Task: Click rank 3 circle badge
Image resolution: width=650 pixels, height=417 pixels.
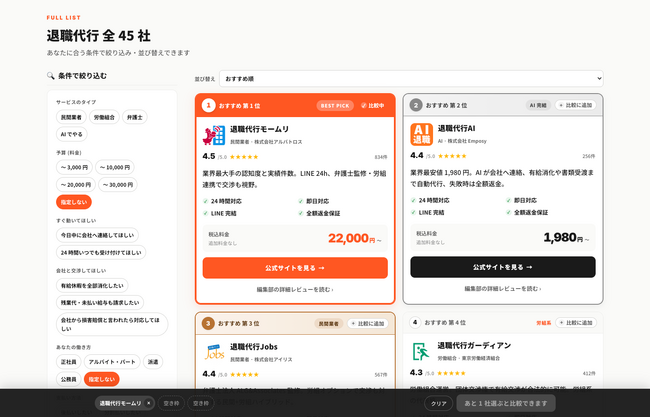Action: 208,323
